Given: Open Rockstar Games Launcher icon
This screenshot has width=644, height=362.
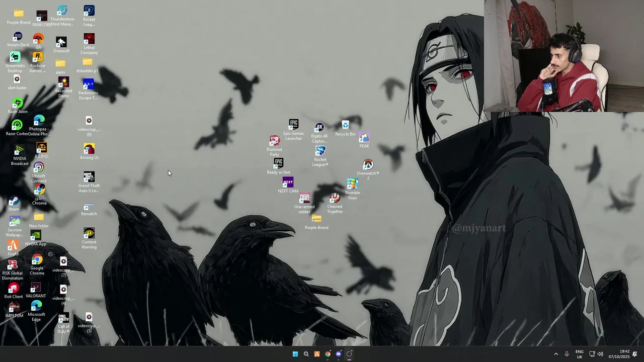Looking at the screenshot, I should click(38, 62).
